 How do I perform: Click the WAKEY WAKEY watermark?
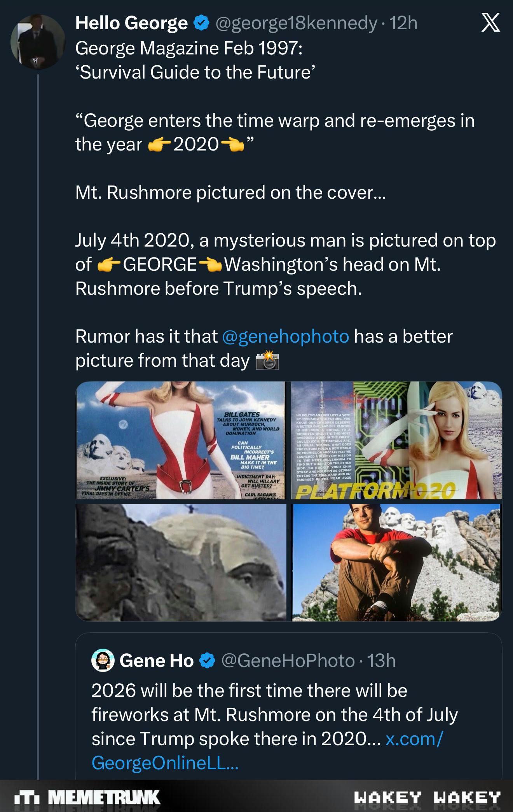coord(427,797)
